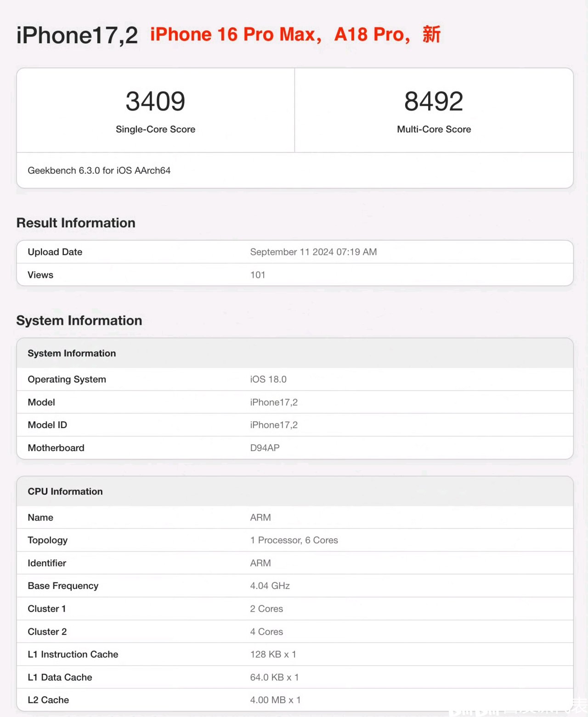Click ARM in the Name row
Image resolution: width=588 pixels, height=717 pixels.
tap(260, 517)
